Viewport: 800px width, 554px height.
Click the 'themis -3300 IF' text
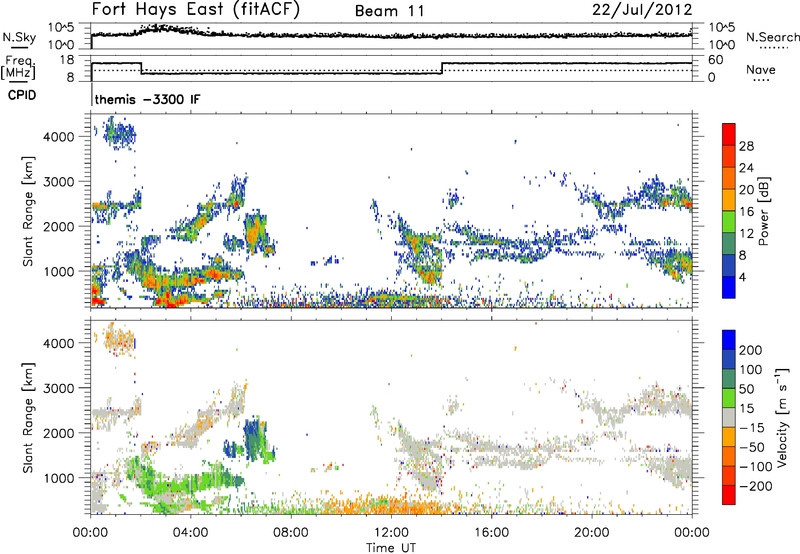147,99
